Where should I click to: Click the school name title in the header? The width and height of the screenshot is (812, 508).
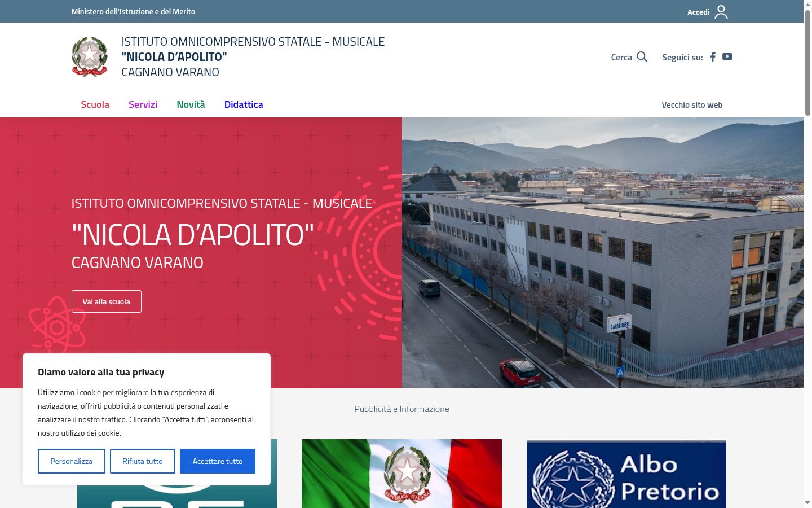[253, 56]
